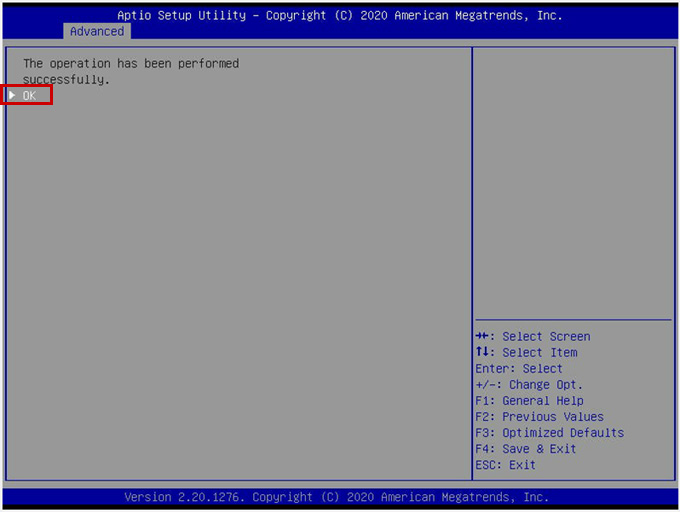Click the Select Screen hint text
The image size is (680, 512).
click(x=546, y=337)
